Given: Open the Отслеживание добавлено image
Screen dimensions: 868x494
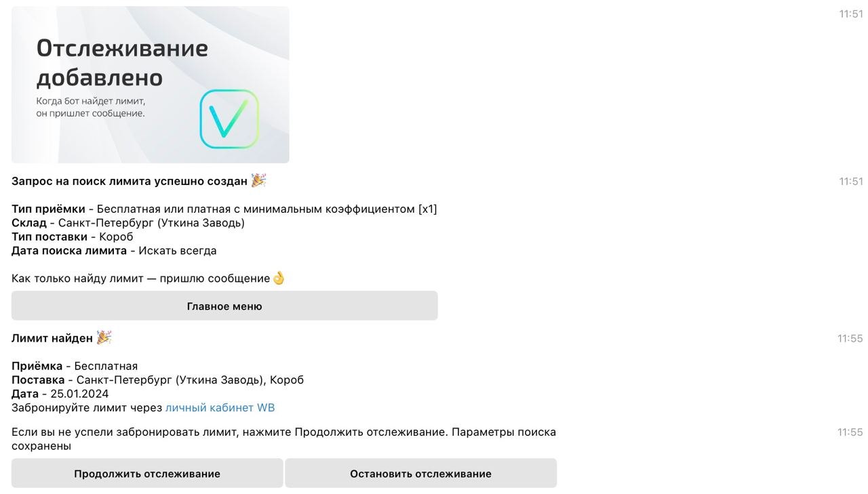Looking at the screenshot, I should 151,85.
